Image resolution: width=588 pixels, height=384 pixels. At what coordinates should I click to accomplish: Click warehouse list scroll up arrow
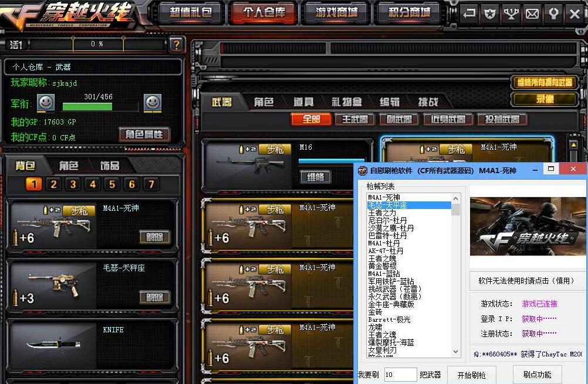573,145
